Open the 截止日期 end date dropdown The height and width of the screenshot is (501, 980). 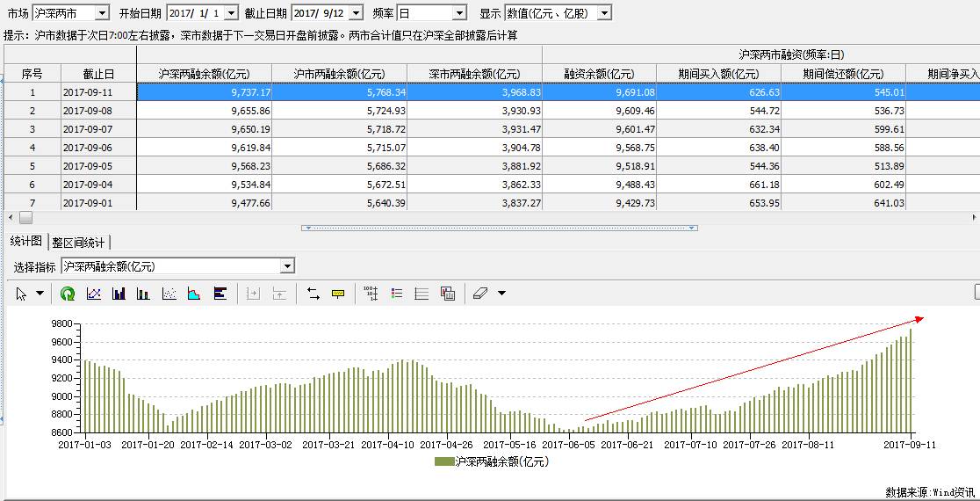(x=357, y=12)
